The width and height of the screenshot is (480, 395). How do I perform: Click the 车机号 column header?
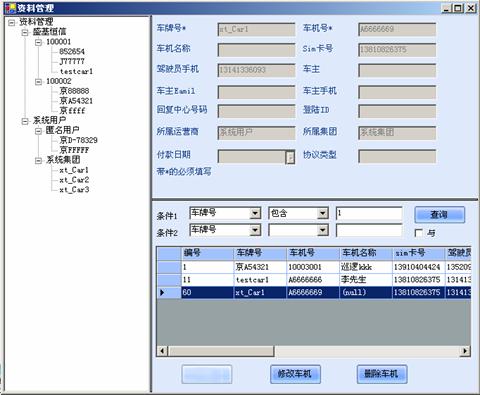point(313,253)
